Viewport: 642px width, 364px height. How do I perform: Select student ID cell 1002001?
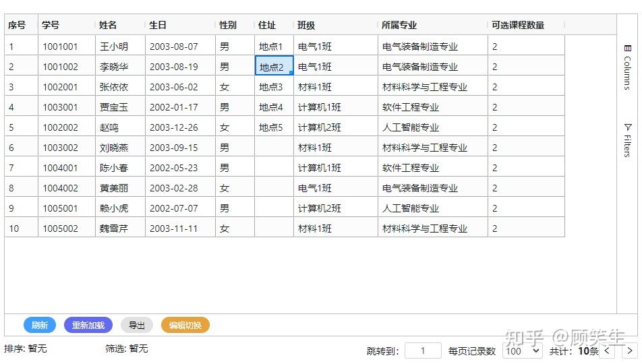[67, 86]
